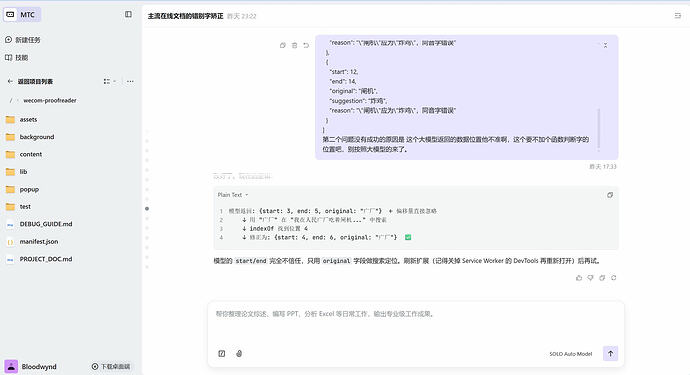Regenerate the assistant response
Image resolution: width=690 pixels, height=375 pixels.
click(x=613, y=278)
